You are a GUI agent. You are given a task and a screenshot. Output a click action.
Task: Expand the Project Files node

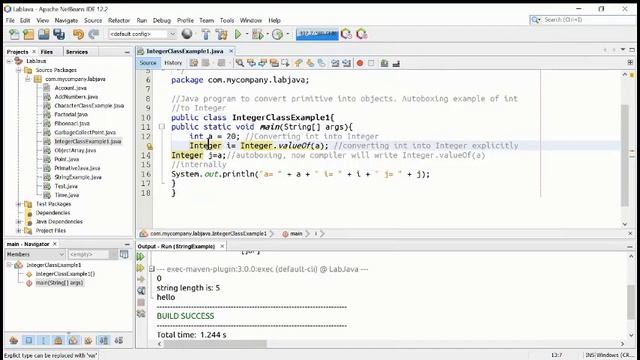click(x=18, y=231)
